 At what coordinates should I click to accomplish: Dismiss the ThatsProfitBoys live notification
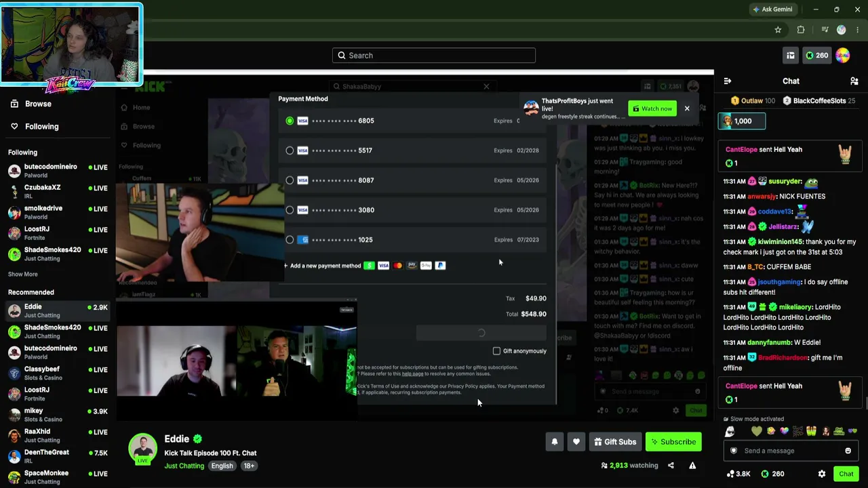tap(687, 108)
